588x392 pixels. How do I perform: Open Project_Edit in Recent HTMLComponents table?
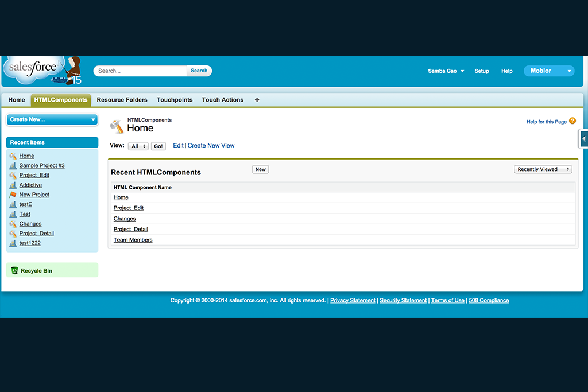point(129,208)
